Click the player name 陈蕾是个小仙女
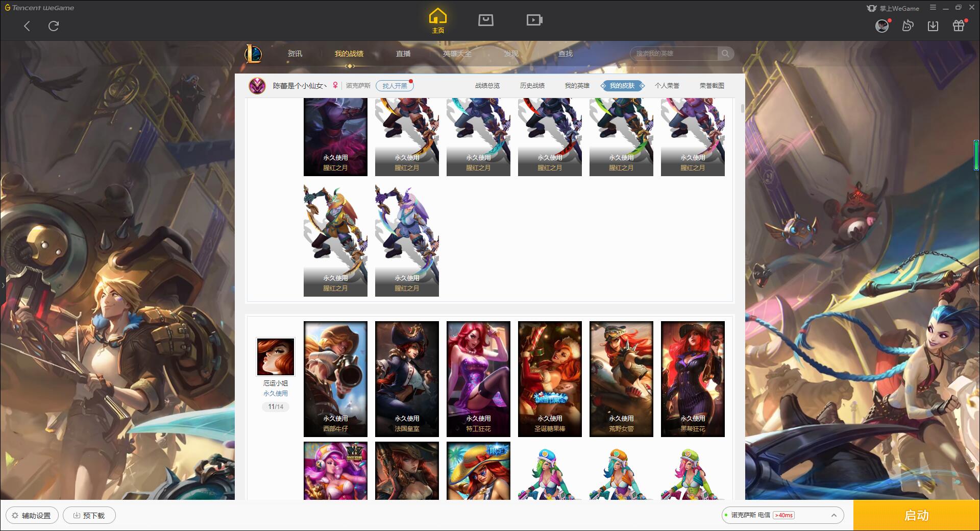 point(300,86)
